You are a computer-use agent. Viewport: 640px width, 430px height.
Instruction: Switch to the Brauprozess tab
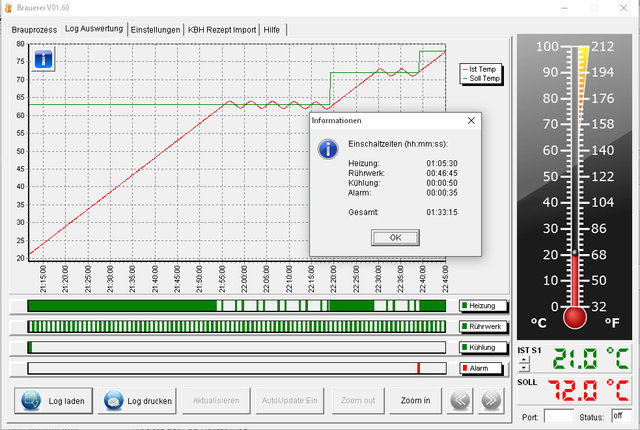[33, 30]
